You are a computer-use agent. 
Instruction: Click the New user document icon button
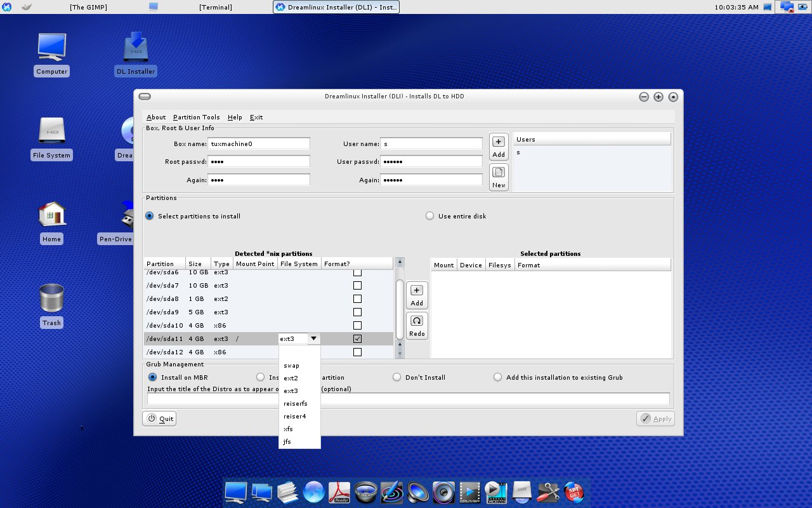499,177
